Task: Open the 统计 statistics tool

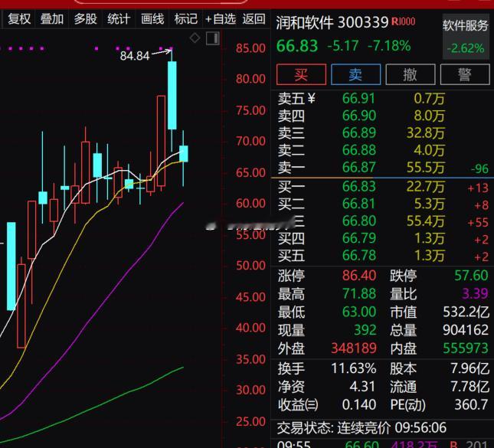Action: pyautogui.click(x=119, y=19)
